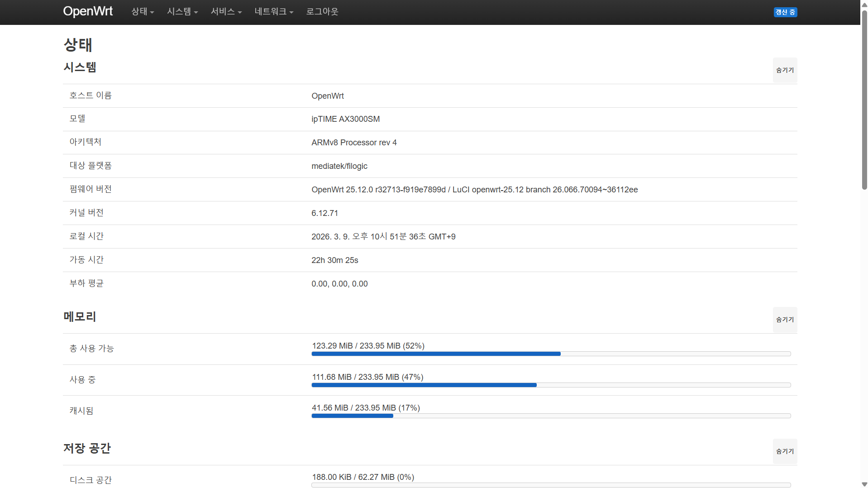Open the 상태 dropdown menu

tap(143, 12)
